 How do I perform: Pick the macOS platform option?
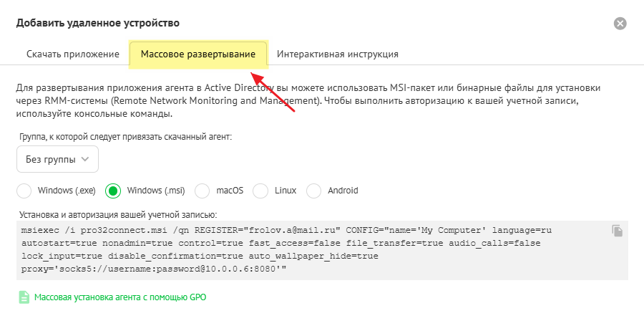click(203, 191)
